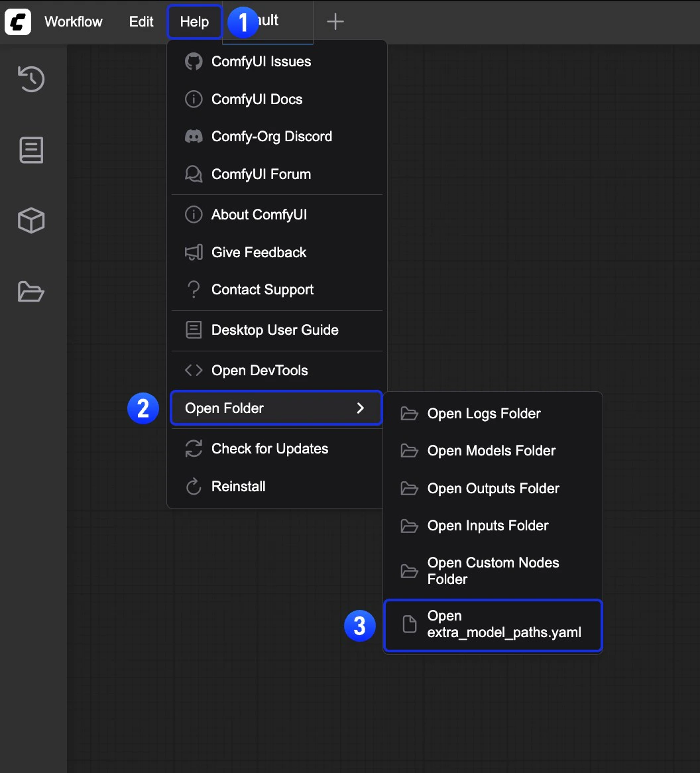This screenshot has height=773, width=700.
Task: Open the Help menu
Action: tap(194, 22)
